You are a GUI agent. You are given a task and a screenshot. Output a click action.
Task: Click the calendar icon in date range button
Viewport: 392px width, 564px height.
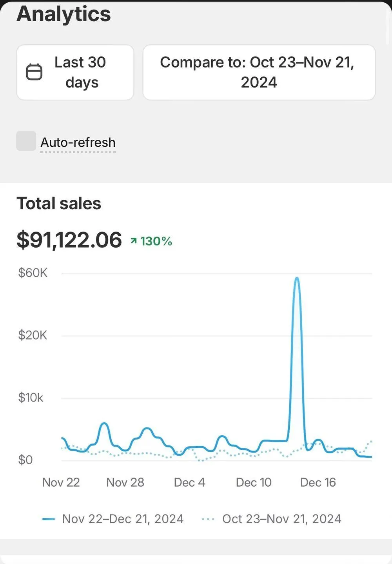point(34,72)
